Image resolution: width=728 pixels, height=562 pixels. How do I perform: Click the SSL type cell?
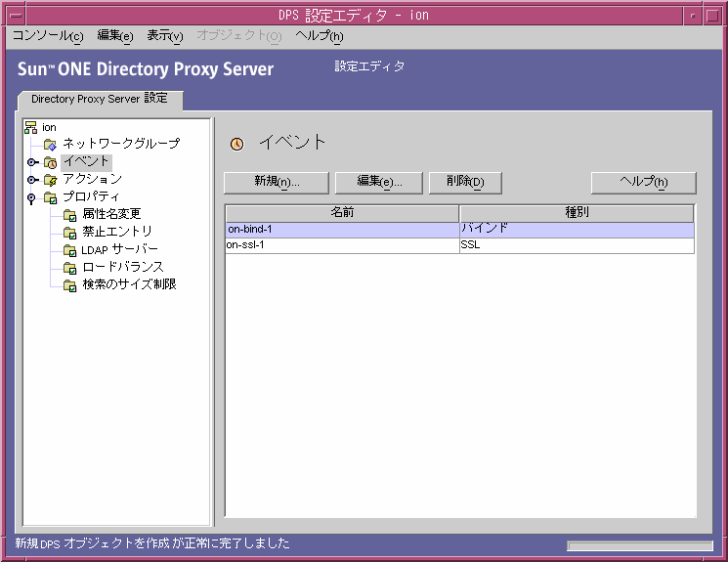click(x=578, y=245)
